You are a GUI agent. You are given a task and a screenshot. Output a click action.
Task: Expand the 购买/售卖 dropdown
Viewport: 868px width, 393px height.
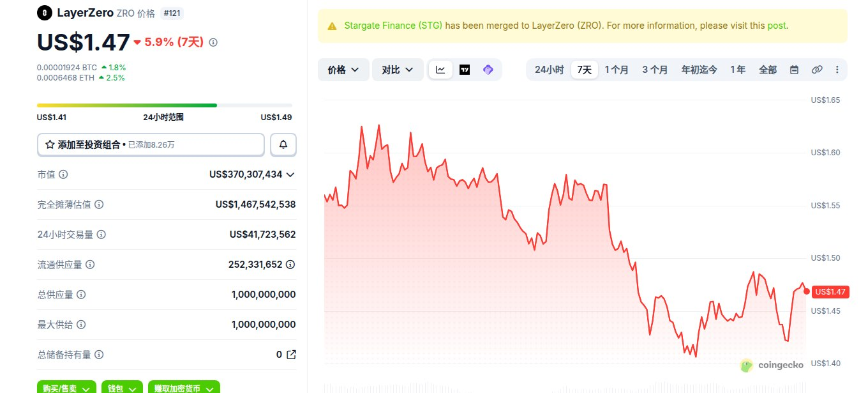66,387
